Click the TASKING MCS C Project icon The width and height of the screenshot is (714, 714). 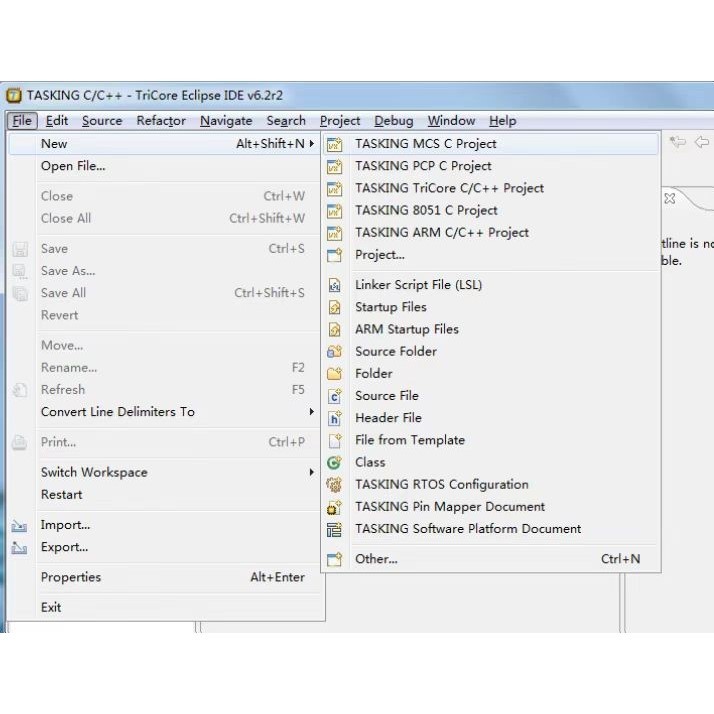click(x=334, y=144)
